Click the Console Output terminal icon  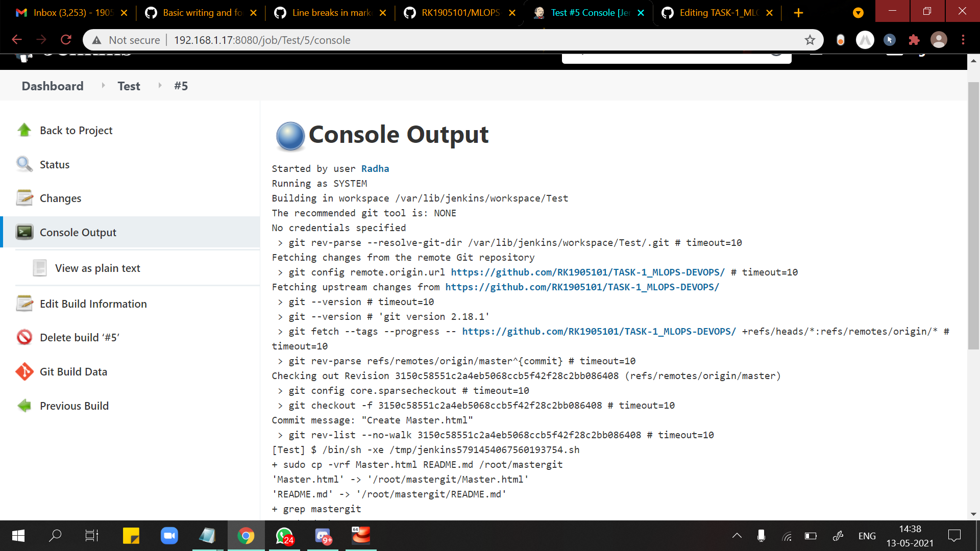pos(24,232)
